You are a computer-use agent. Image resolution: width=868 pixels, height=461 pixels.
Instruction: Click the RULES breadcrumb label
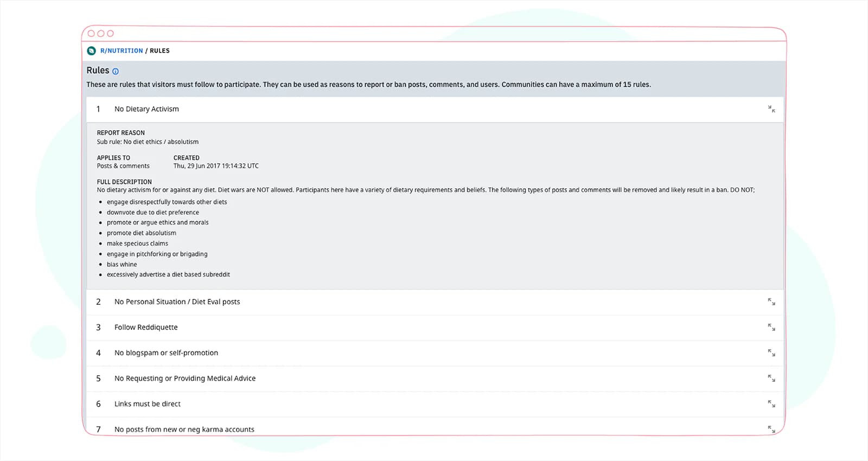coord(159,50)
